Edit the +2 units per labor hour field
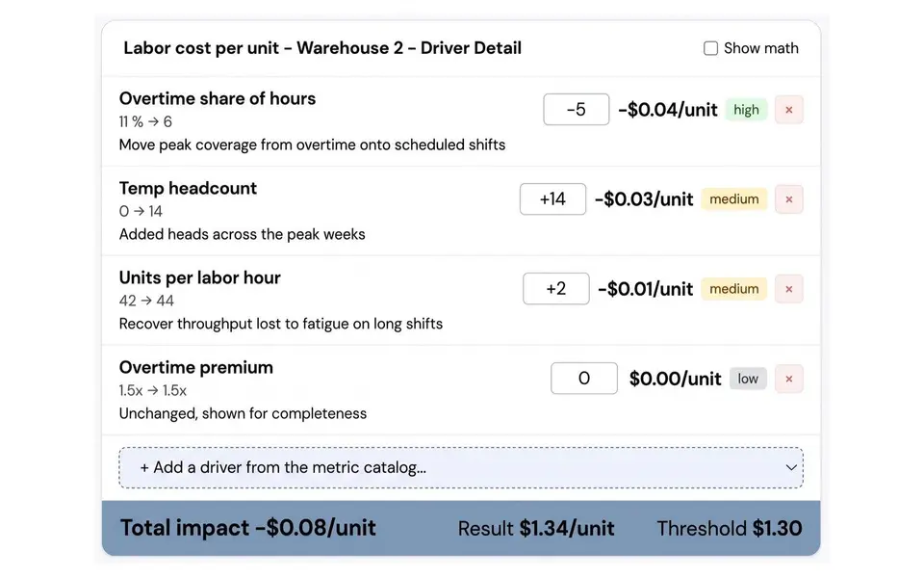The height and width of the screenshot is (578, 924). coord(555,289)
